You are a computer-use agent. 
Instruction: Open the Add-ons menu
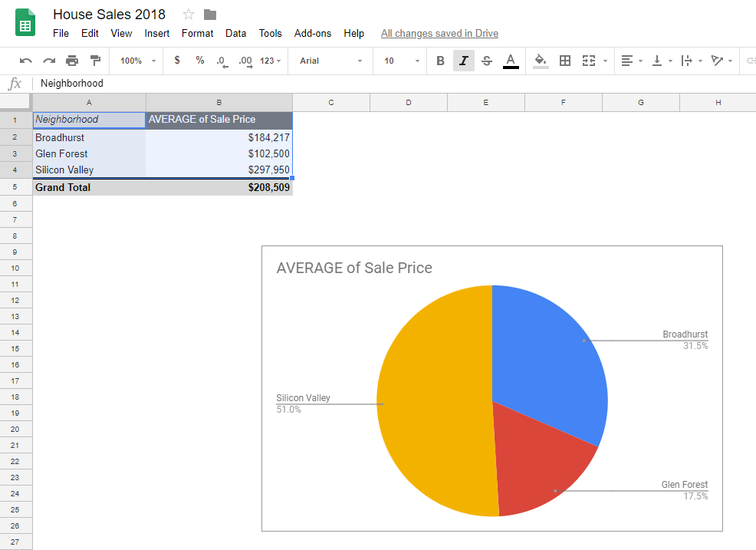point(312,33)
